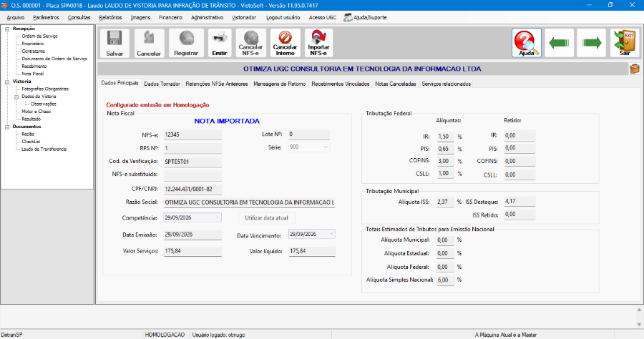Click the IR alíquota field
Image resolution: width=644 pixels, height=339 pixels.
click(x=445, y=137)
